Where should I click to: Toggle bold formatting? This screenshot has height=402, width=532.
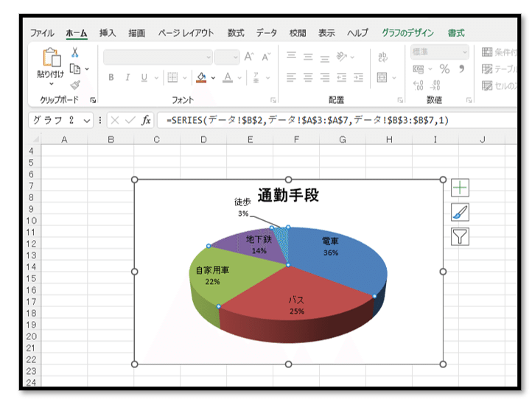click(111, 77)
